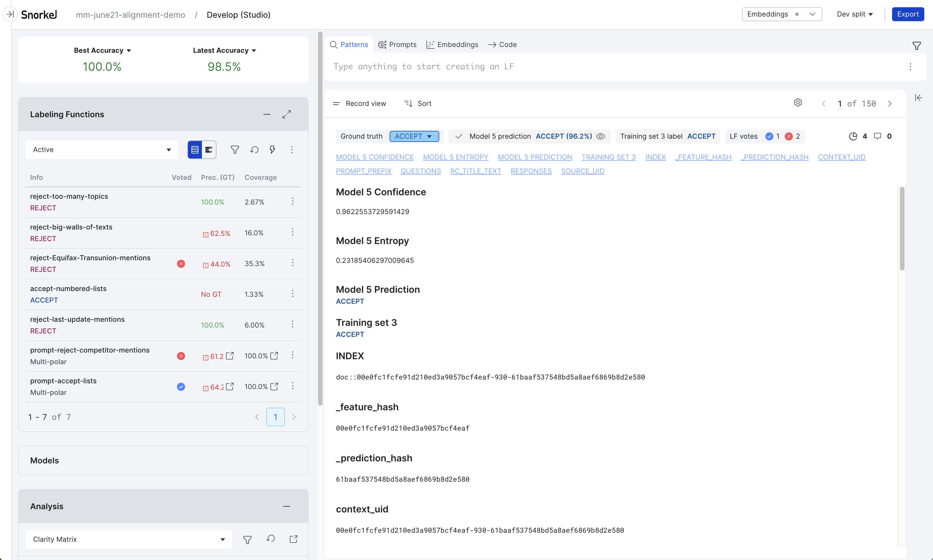The height and width of the screenshot is (560, 933).
Task: Expand Labeling Functions panel to fullscreen
Action: coord(287,114)
